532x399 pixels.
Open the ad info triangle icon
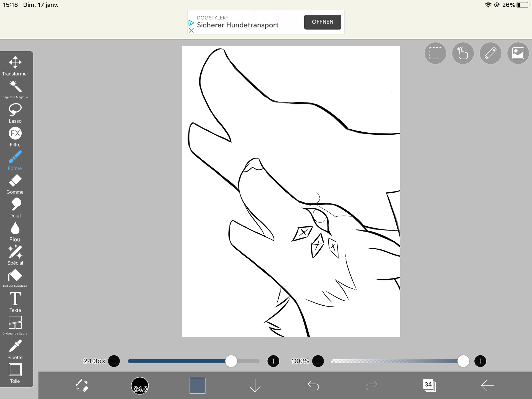point(191,22)
